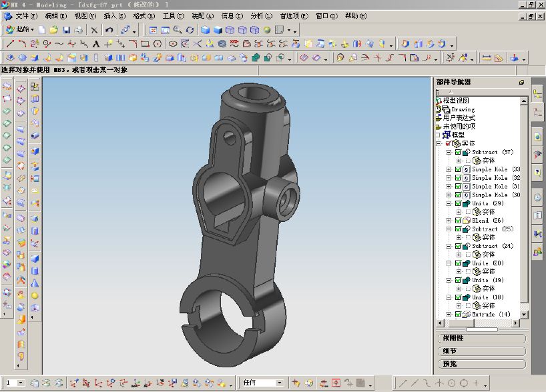Save the part with the floppy icon

[66, 30]
